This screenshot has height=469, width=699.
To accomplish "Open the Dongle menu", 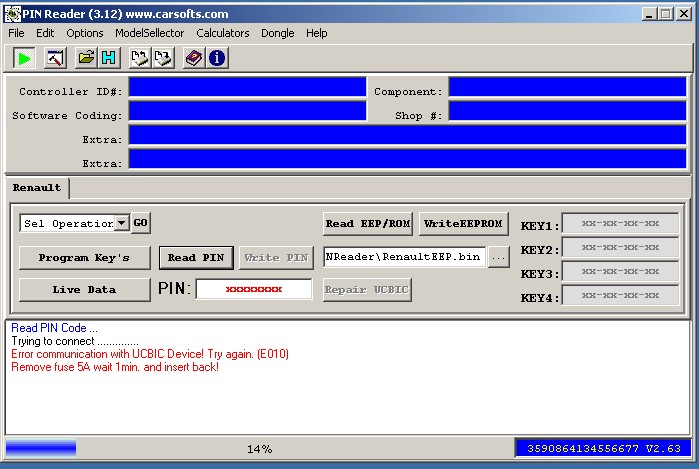I will coord(278,33).
